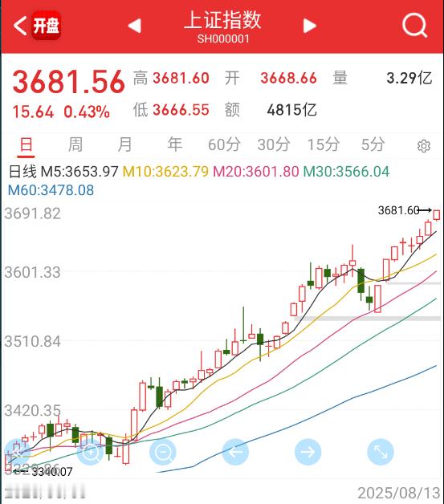Tap the latest candlestick at right edge
This screenshot has height=504, width=444.
(x=437, y=215)
